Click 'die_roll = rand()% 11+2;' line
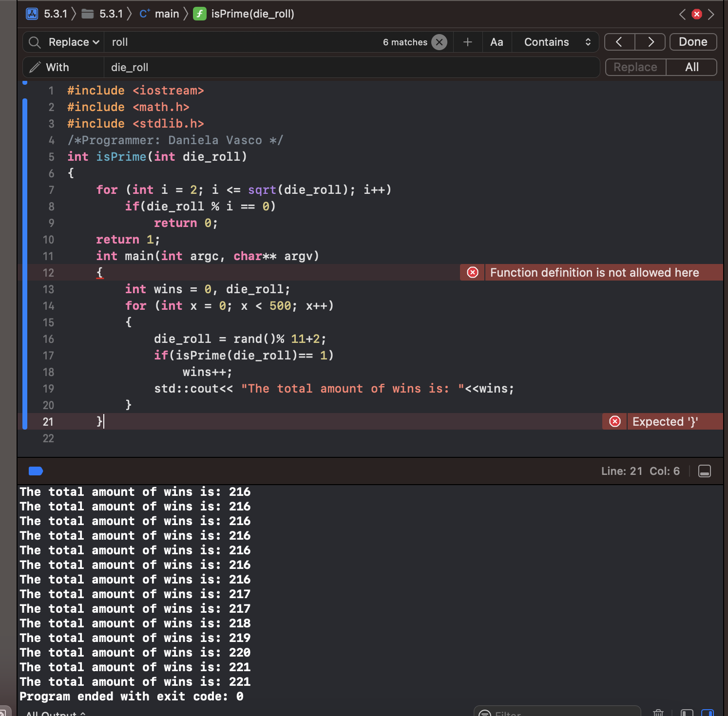 pos(240,339)
